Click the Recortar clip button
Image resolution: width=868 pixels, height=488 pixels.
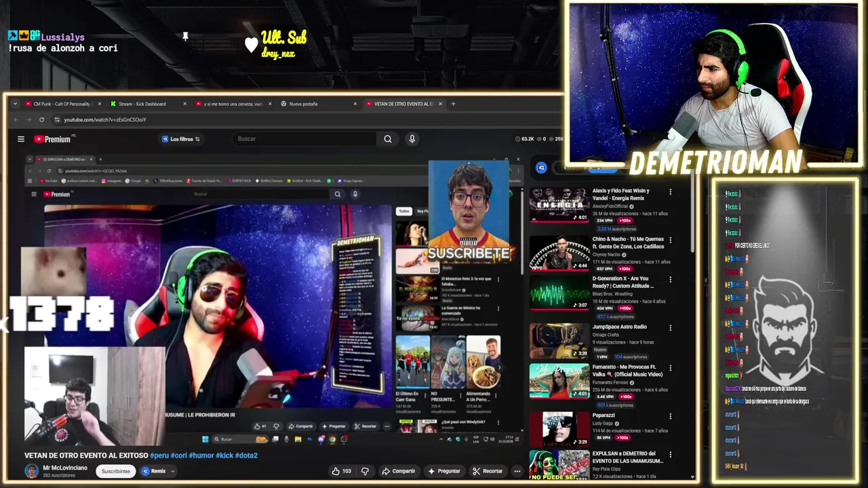point(488,471)
